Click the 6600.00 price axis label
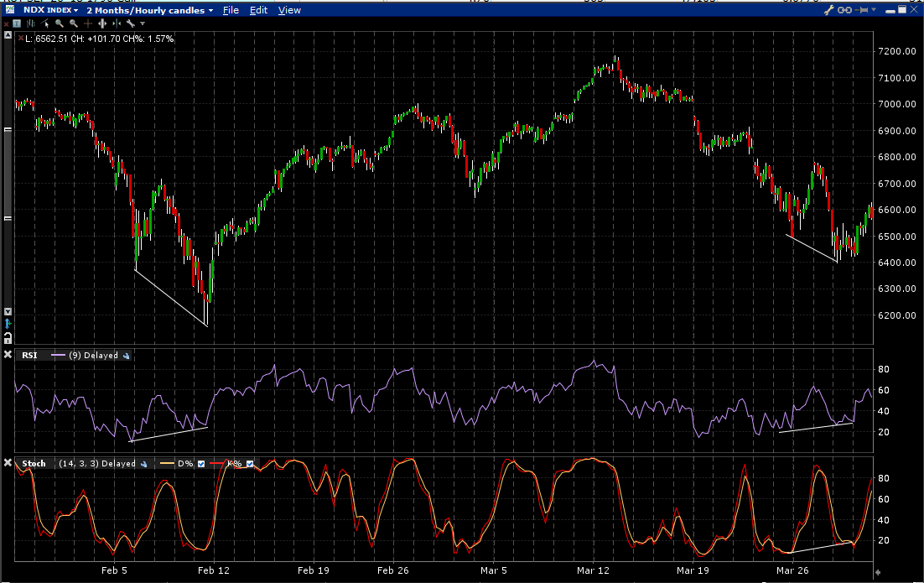924x583 pixels. (897, 210)
